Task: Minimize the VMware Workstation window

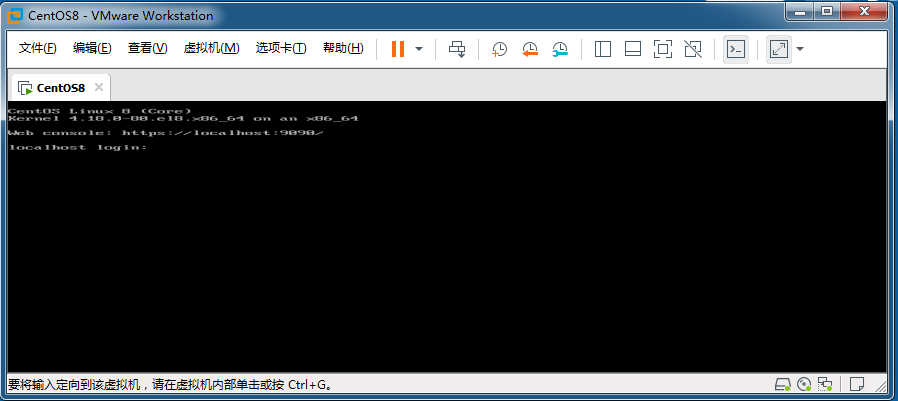Action: pyautogui.click(x=800, y=12)
